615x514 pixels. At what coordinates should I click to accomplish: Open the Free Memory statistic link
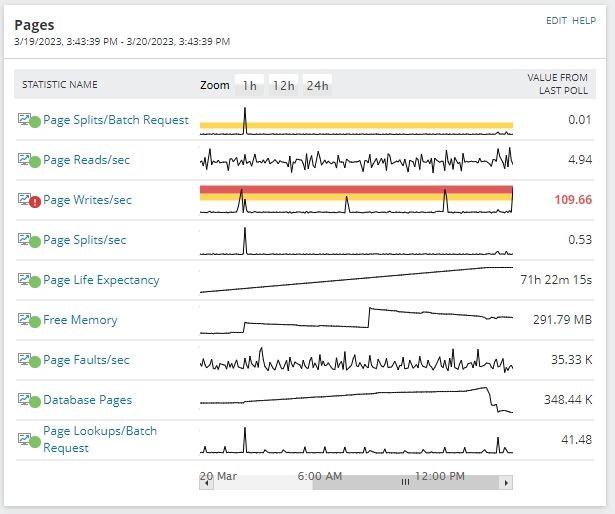click(x=80, y=320)
